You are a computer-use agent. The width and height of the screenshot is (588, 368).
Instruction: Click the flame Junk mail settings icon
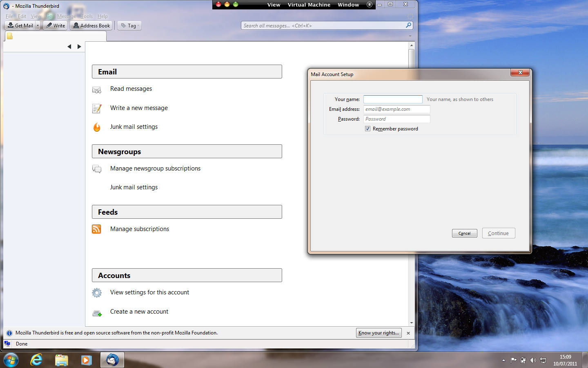[x=97, y=127]
